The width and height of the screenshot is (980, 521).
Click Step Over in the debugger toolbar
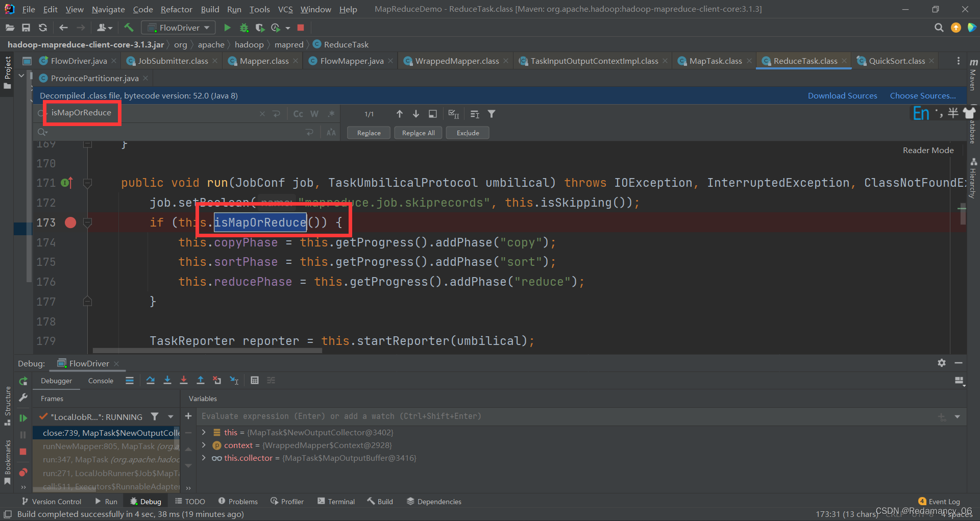pyautogui.click(x=150, y=380)
